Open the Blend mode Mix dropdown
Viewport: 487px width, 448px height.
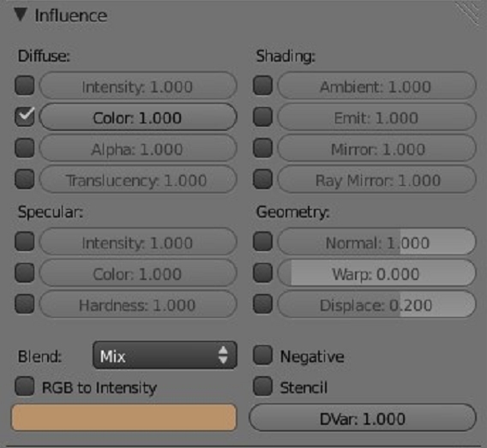165,355
